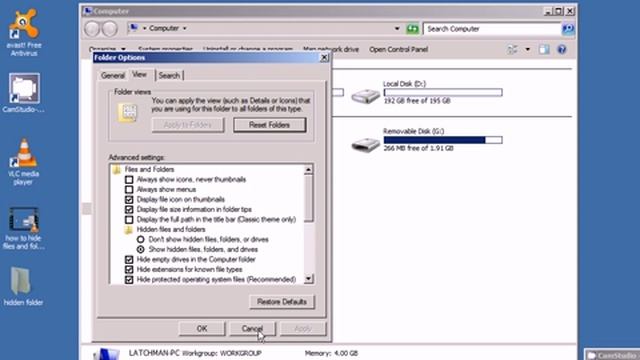Click the search magnifier icon in Computer window

coord(568,29)
